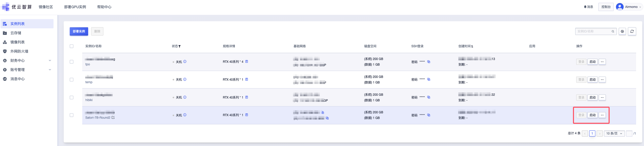Toggle the select-all header checkbox

tap(72, 46)
